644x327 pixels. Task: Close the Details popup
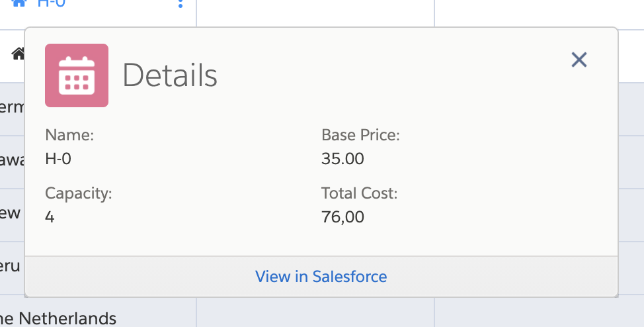pos(579,60)
